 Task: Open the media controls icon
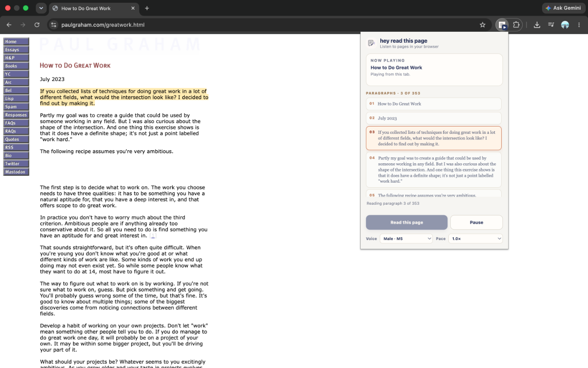coord(551,25)
